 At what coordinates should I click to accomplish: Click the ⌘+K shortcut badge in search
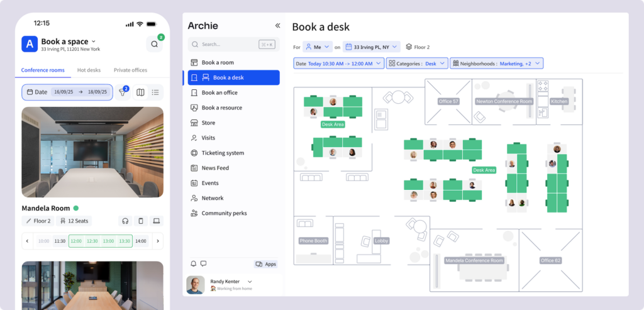click(x=267, y=45)
